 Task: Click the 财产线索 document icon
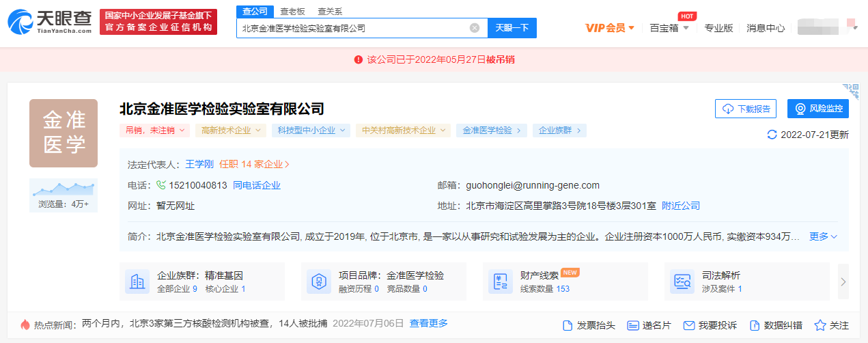(x=501, y=282)
